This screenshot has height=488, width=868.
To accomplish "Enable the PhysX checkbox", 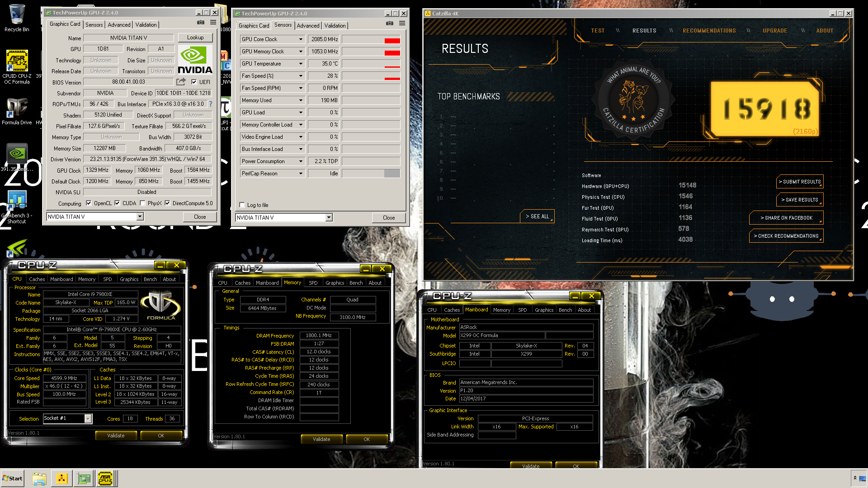I will click(x=142, y=203).
